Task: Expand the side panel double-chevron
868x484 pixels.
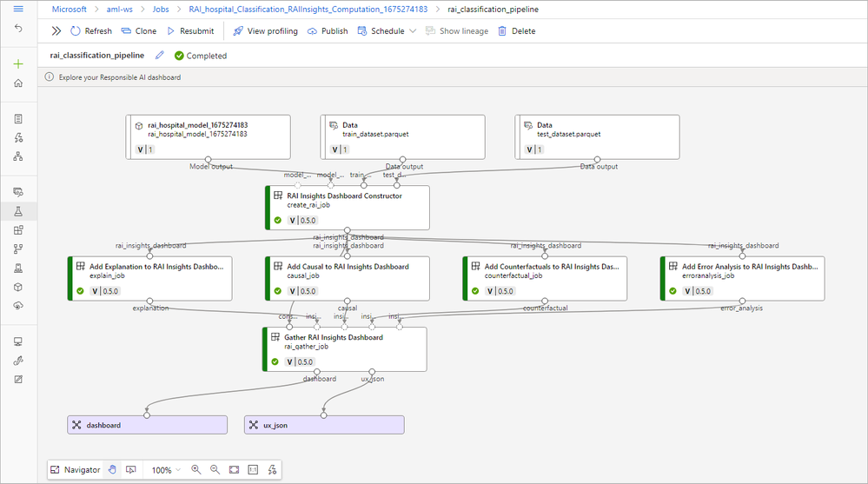Action: pyautogui.click(x=56, y=31)
